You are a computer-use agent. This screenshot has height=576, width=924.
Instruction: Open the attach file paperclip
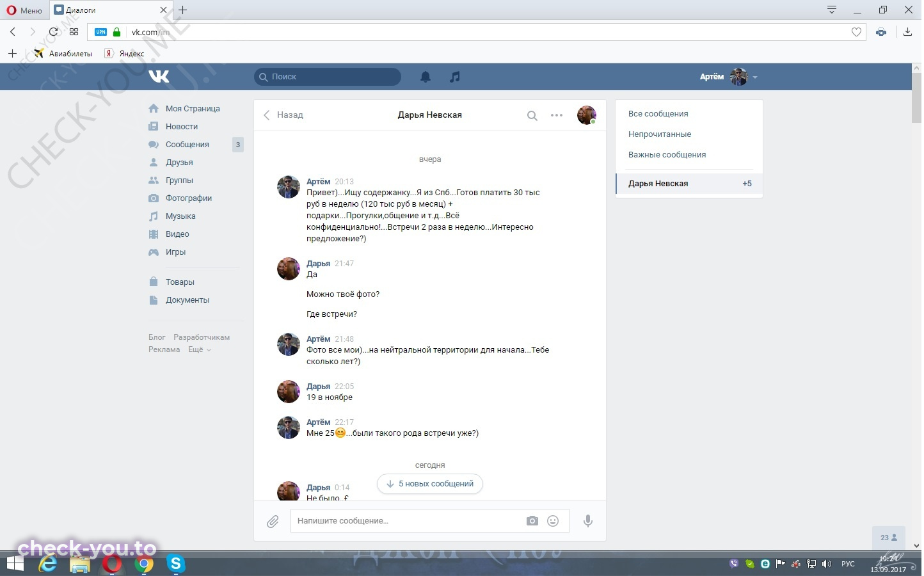click(273, 522)
